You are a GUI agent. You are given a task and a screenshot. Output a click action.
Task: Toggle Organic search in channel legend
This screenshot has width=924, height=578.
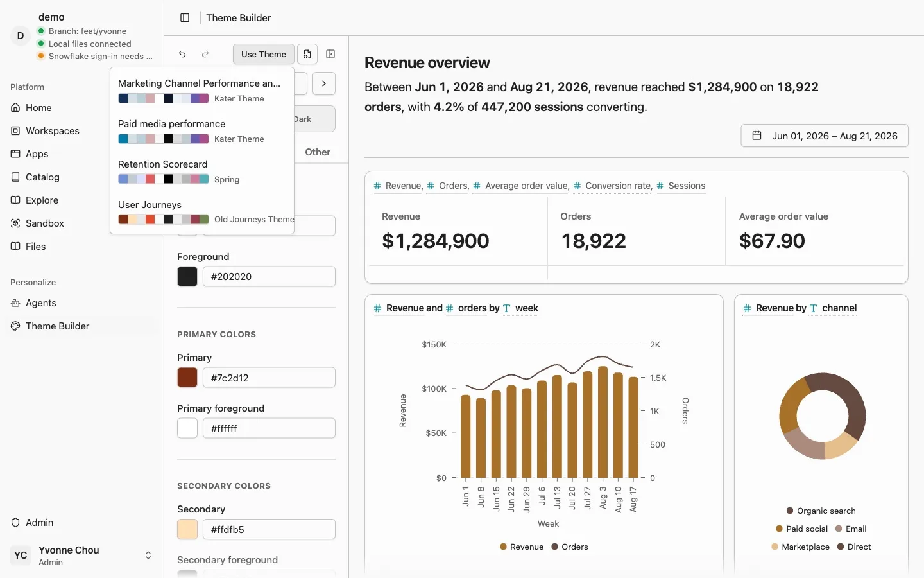(821, 511)
